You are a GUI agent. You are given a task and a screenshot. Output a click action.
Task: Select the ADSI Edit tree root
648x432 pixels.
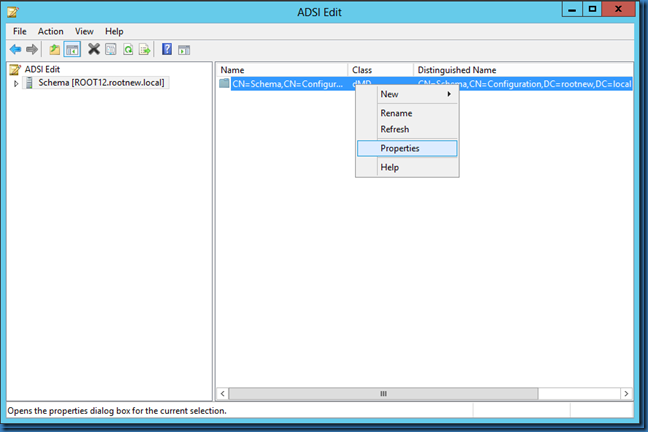point(42,69)
